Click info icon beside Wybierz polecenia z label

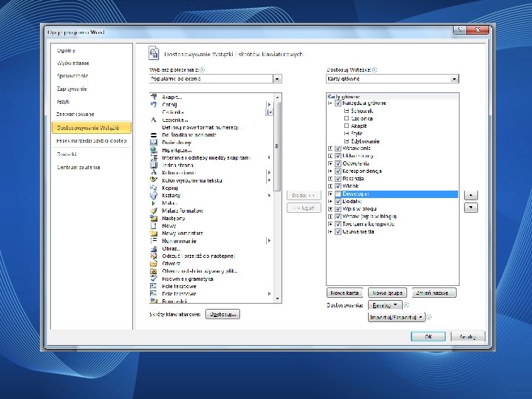click(x=202, y=70)
